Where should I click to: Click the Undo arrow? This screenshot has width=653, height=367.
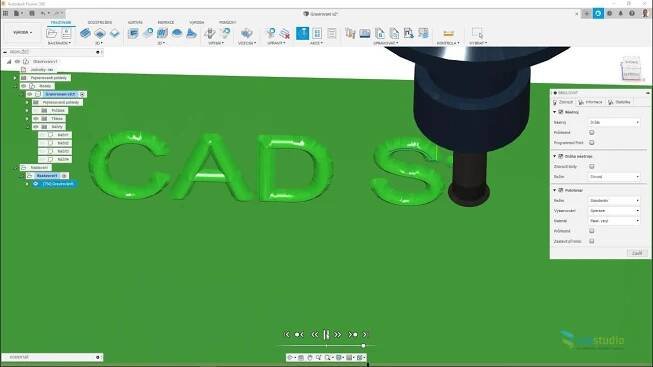click(x=43, y=13)
